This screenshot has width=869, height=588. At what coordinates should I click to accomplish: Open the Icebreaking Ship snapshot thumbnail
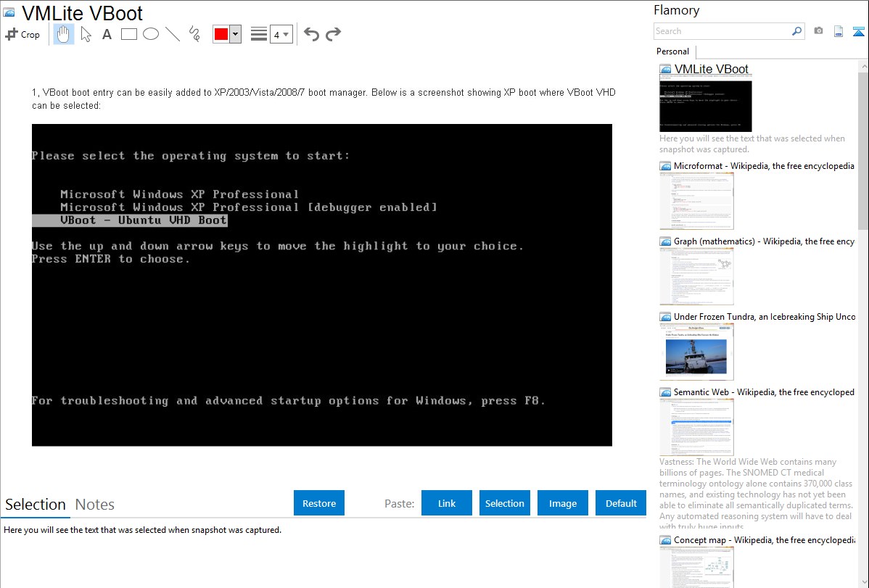(696, 352)
